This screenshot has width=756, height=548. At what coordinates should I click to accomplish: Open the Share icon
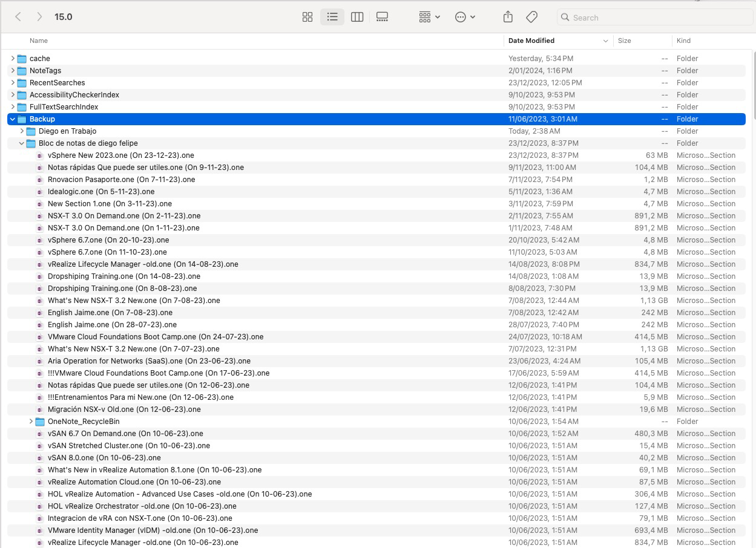point(508,17)
